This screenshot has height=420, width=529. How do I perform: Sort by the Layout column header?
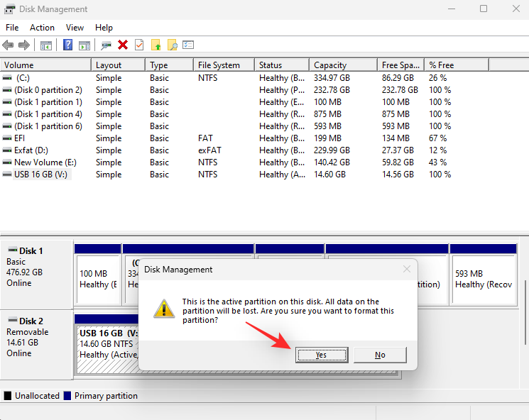tap(119, 65)
